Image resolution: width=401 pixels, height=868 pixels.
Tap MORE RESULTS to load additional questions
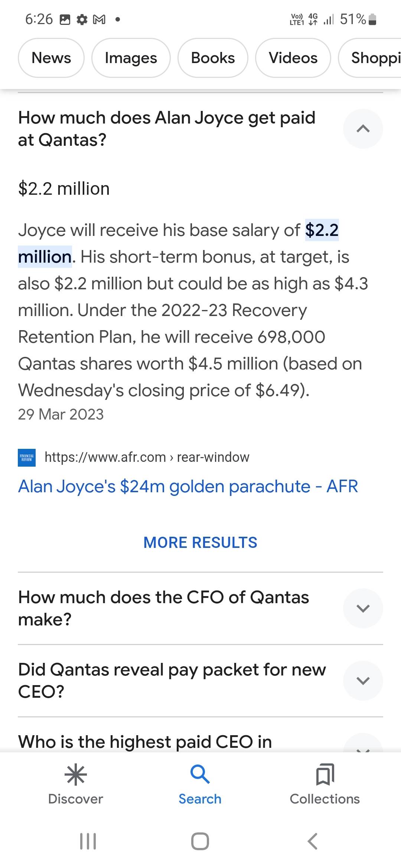pos(200,542)
